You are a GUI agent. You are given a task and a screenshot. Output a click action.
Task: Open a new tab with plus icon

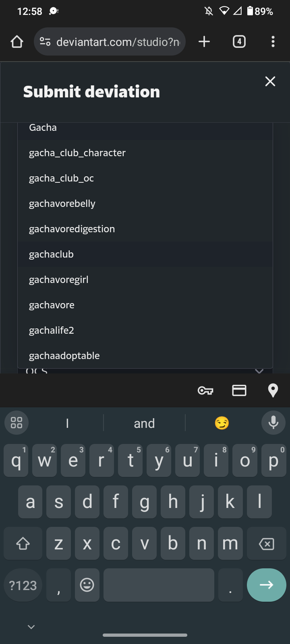pos(204,41)
